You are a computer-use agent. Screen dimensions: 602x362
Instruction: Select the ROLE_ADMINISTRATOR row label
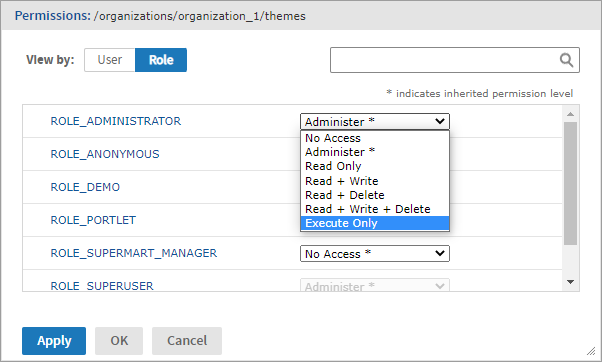(116, 121)
